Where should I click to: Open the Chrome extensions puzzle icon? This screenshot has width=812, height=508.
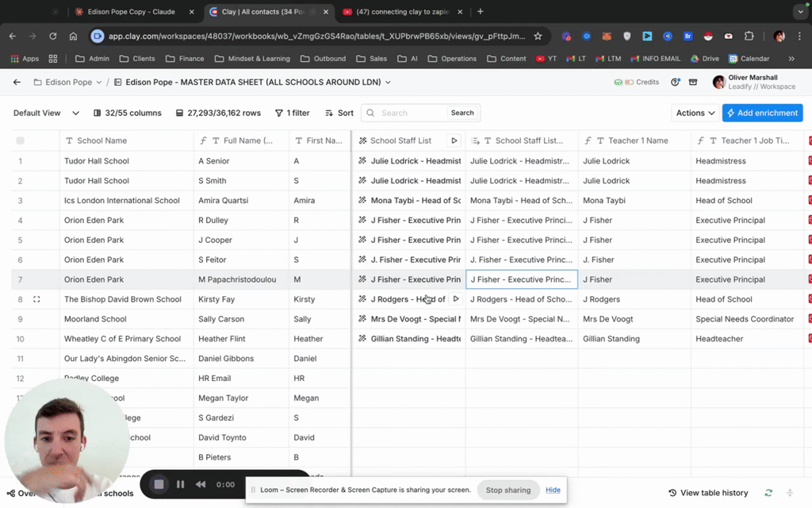749,36
